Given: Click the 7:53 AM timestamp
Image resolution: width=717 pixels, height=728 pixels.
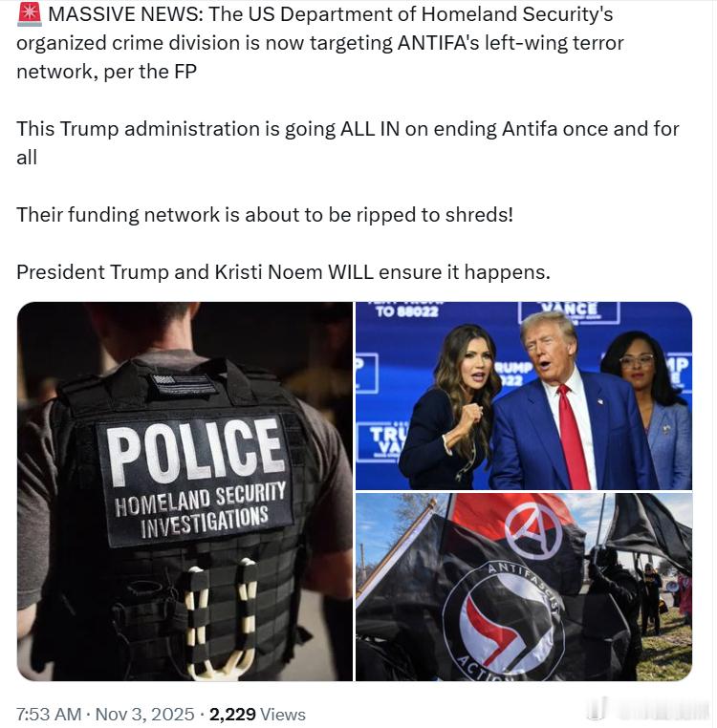Looking at the screenshot, I should tap(49, 714).
